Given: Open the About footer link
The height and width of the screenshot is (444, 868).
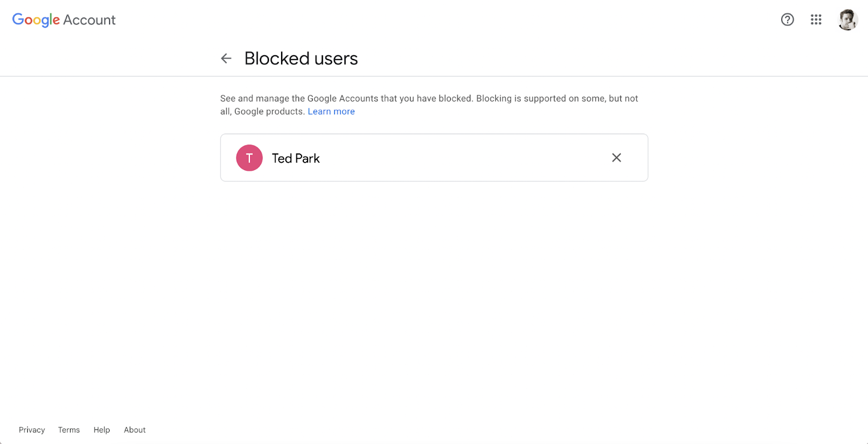Looking at the screenshot, I should point(135,430).
